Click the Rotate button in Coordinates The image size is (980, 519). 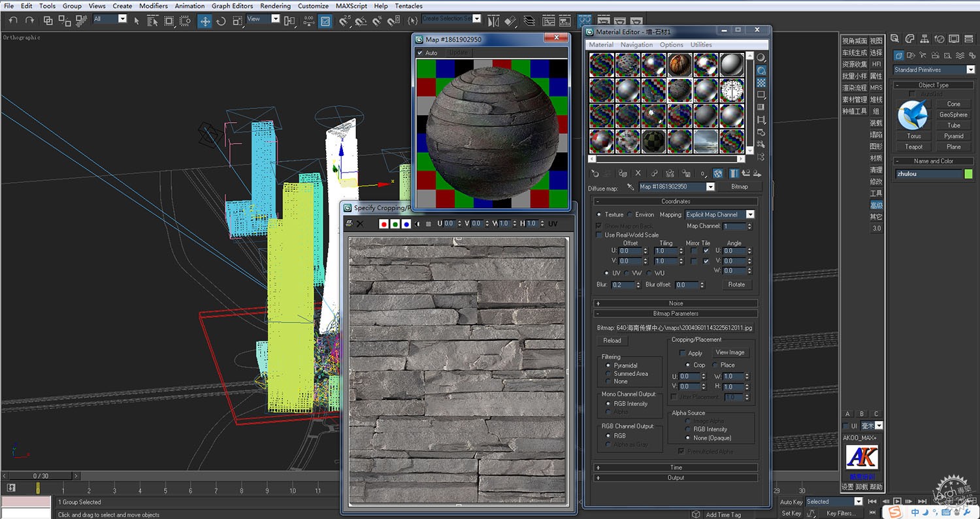736,285
